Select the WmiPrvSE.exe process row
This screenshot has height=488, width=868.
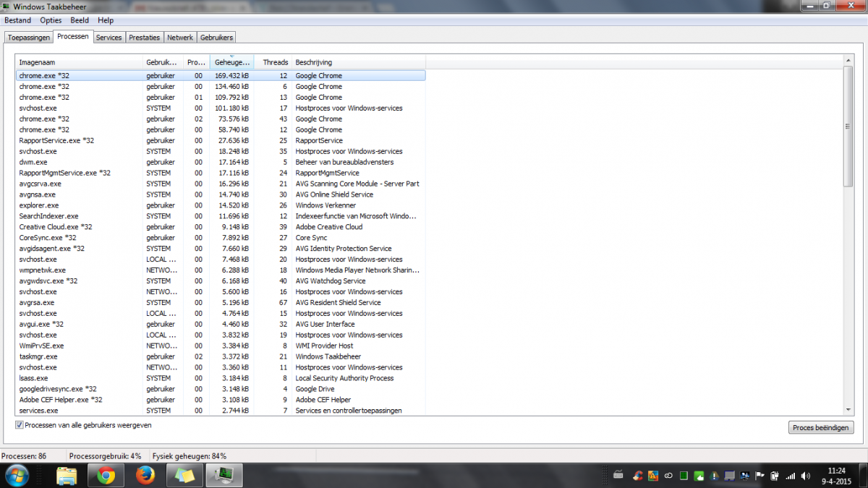[x=221, y=346]
